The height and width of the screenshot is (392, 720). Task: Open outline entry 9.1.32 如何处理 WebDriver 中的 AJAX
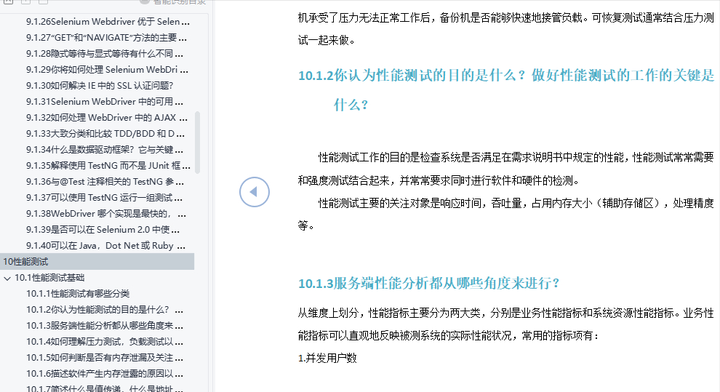click(x=107, y=118)
